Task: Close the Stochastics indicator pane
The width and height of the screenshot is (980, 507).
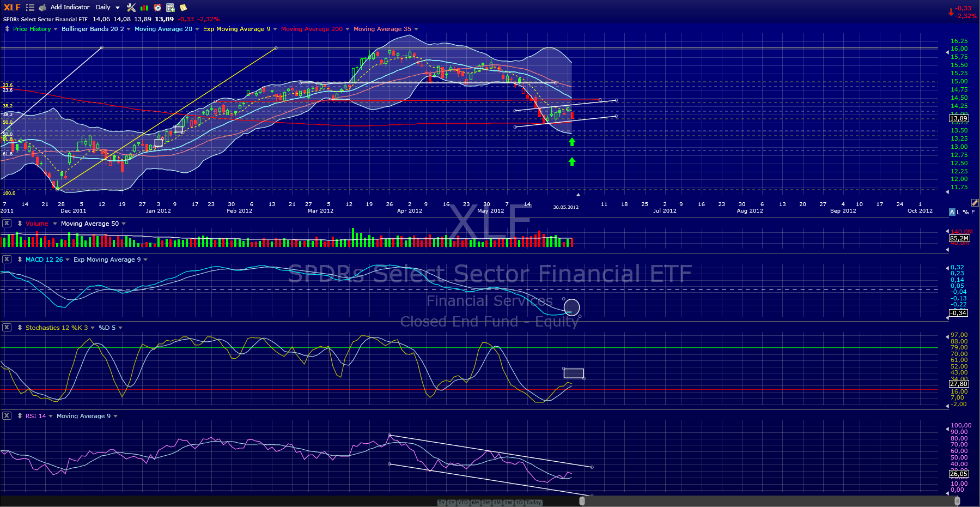Action: tap(7, 327)
